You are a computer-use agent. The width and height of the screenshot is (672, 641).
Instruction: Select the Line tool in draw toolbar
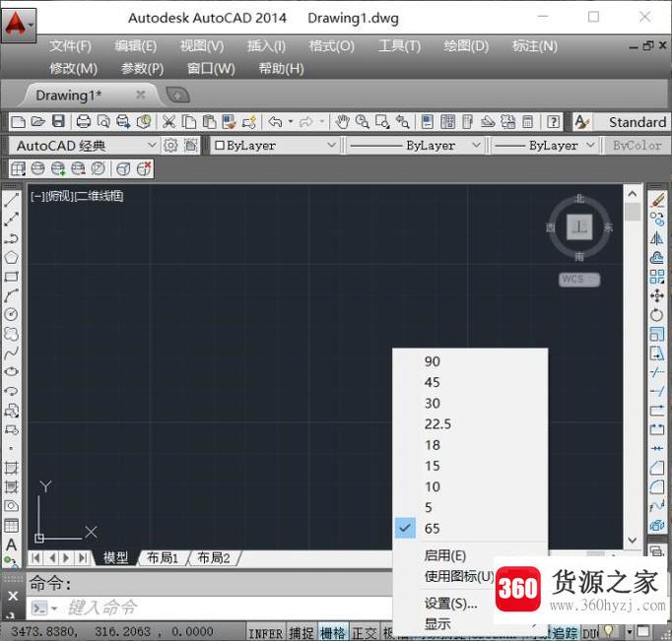click(x=12, y=200)
